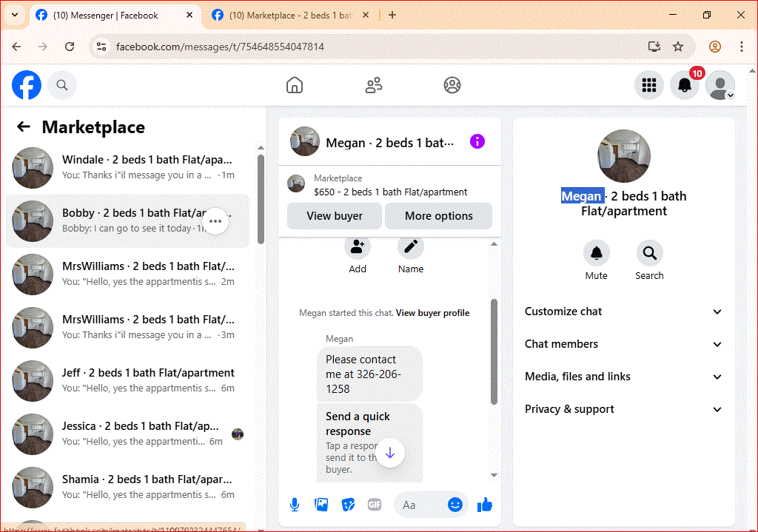Open Shamia conversation in list
Image resolution: width=758 pixels, height=532 pixels.
127,487
